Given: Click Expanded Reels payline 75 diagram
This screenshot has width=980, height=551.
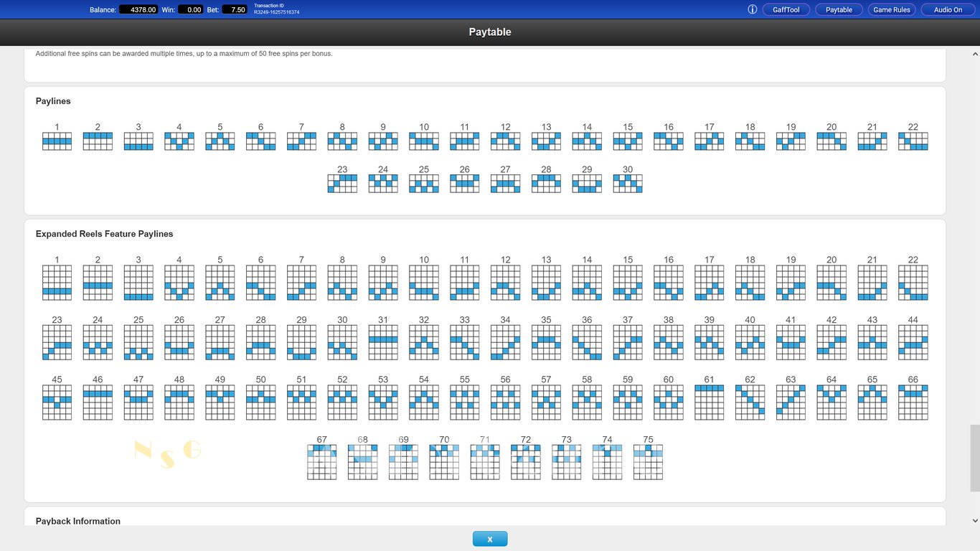Looking at the screenshot, I should [648, 462].
